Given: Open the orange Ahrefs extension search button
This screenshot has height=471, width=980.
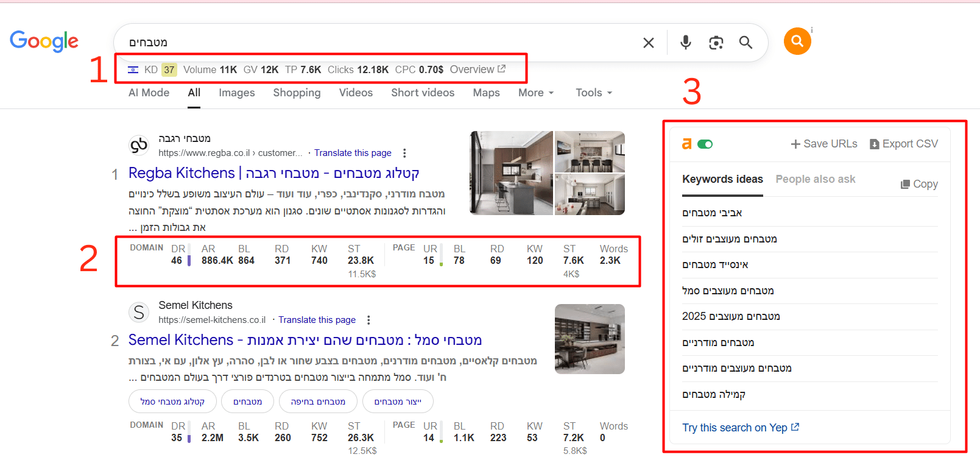Looking at the screenshot, I should coord(797,41).
